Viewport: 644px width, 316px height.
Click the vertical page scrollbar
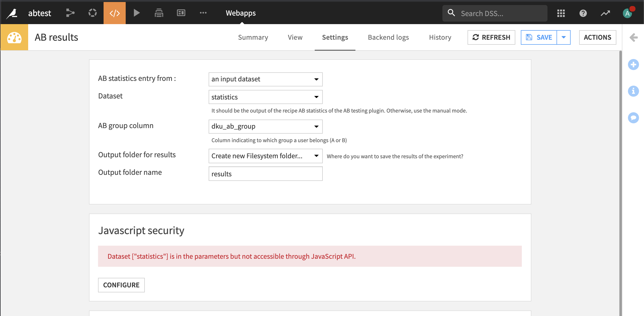[620, 183]
